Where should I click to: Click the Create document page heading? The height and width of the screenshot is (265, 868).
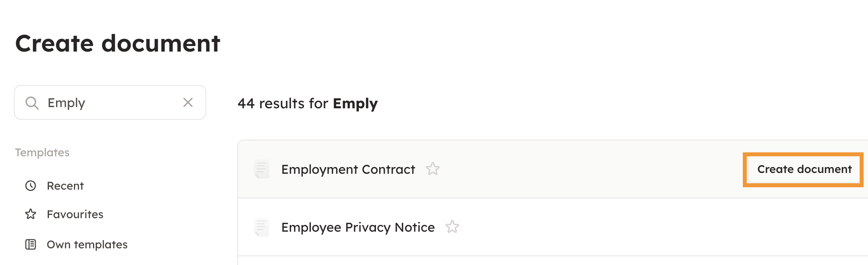click(118, 43)
